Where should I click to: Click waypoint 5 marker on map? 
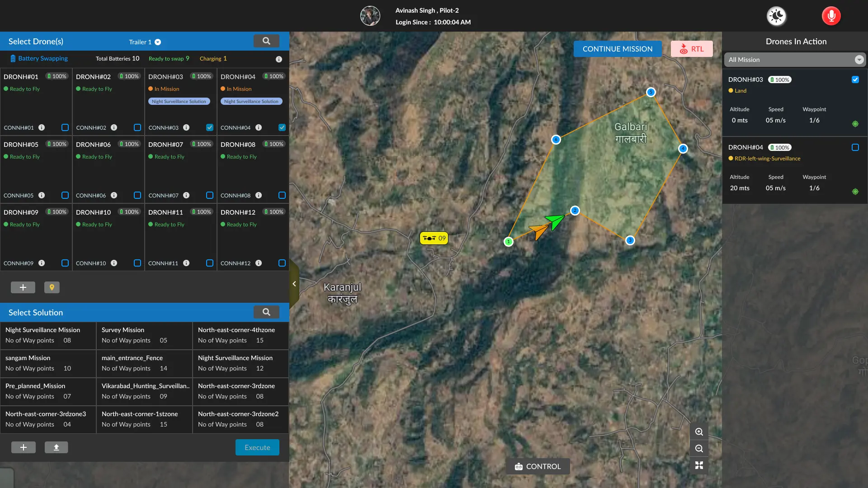(x=651, y=92)
